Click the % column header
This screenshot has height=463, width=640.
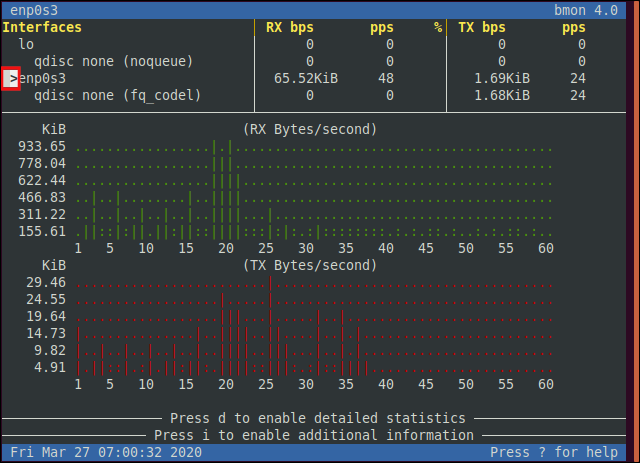[x=438, y=27]
